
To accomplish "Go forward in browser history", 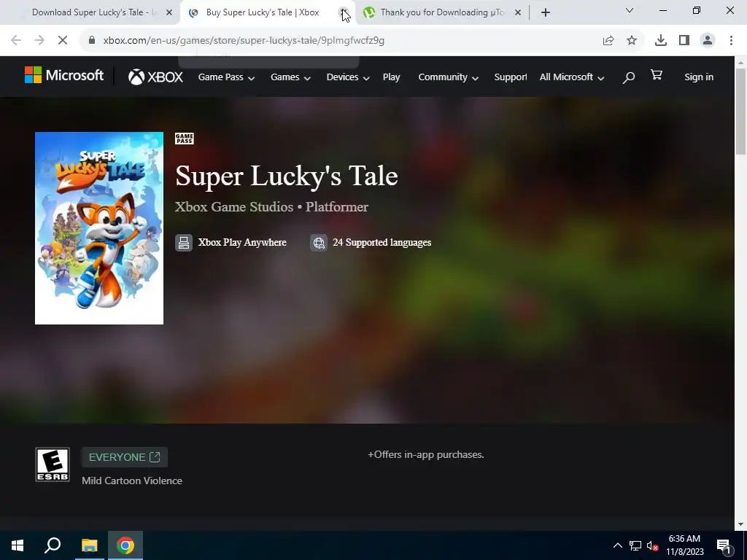I will click(x=39, y=41).
